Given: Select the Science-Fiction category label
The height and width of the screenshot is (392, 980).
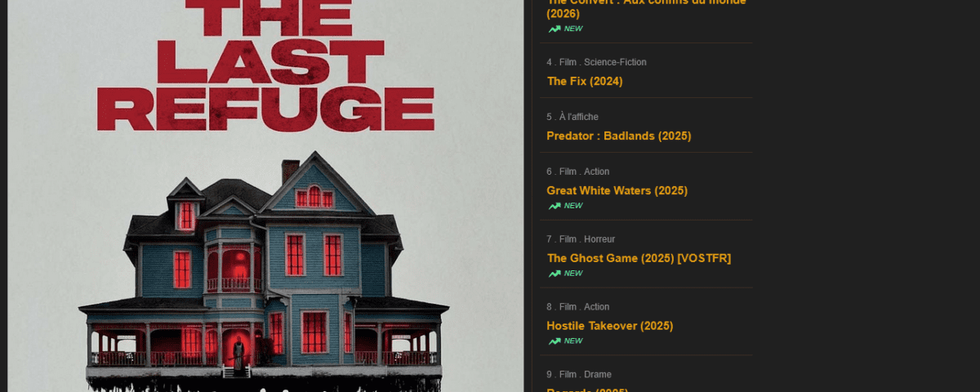Looking at the screenshot, I should coord(615,62).
